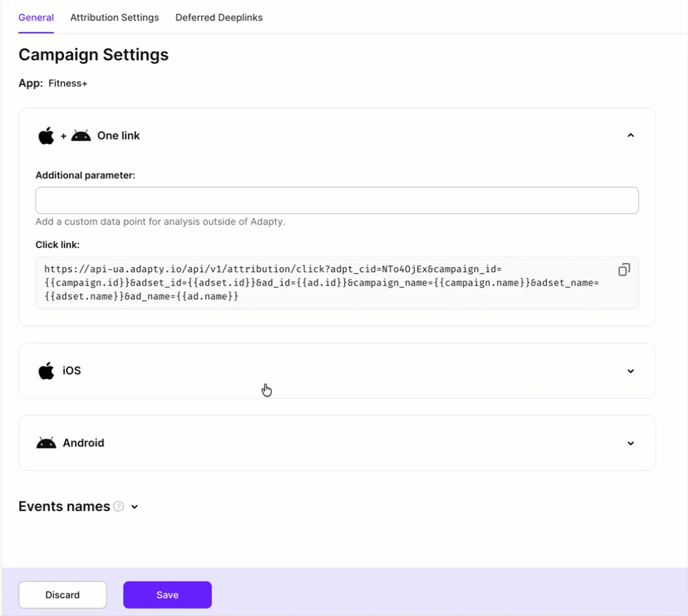Expand the iOS settings section
Viewport: 688px width, 616px height.
pyautogui.click(x=630, y=371)
